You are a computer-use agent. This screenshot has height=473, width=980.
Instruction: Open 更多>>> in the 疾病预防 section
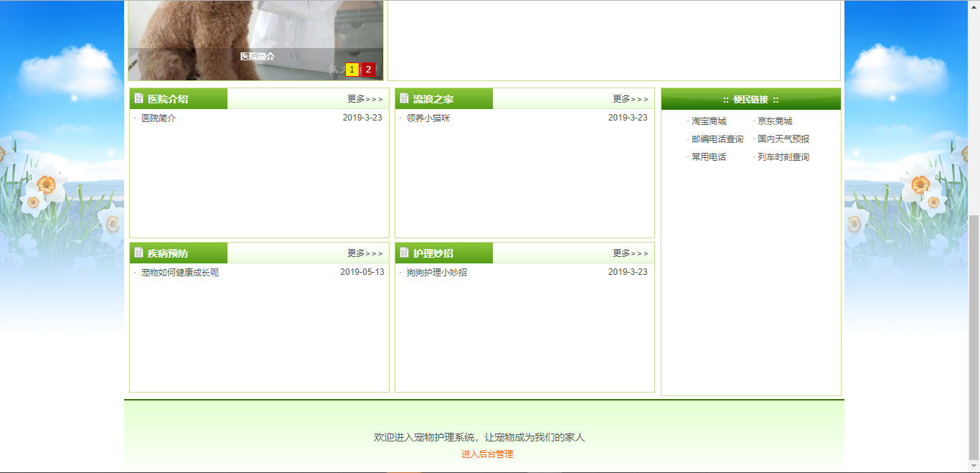point(365,253)
